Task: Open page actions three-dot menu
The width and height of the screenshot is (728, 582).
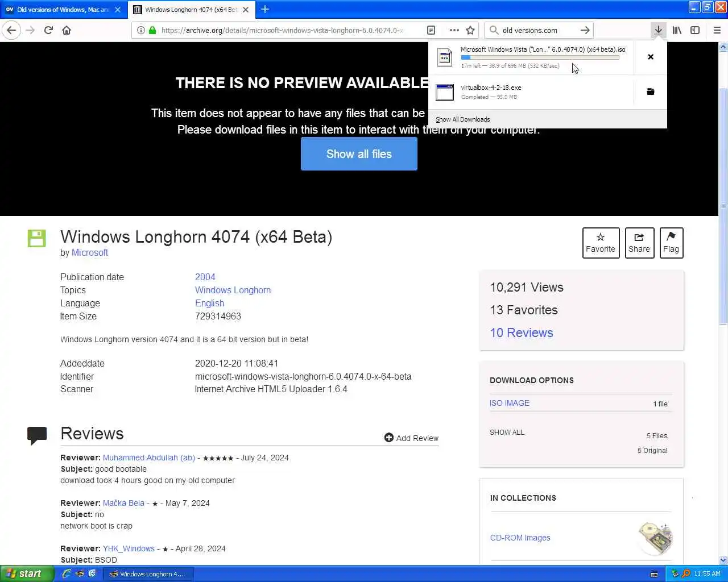Action: [454, 30]
